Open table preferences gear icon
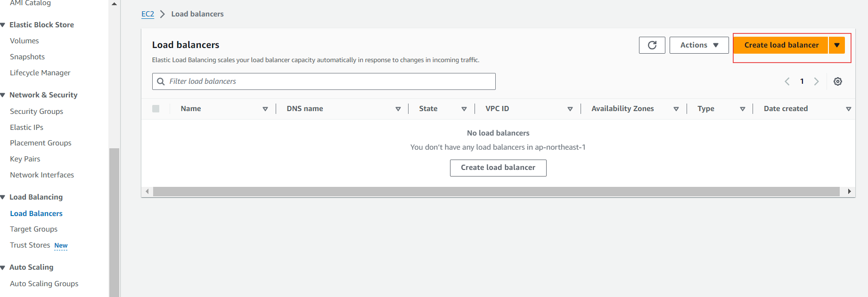Screen dimensions: 868x297 point(837,81)
